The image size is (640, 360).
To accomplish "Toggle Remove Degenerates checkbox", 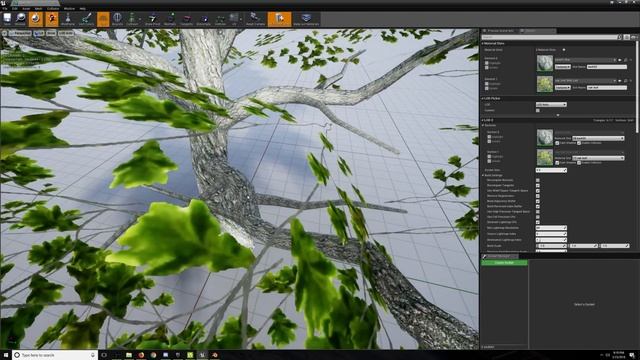I will coord(538,196).
